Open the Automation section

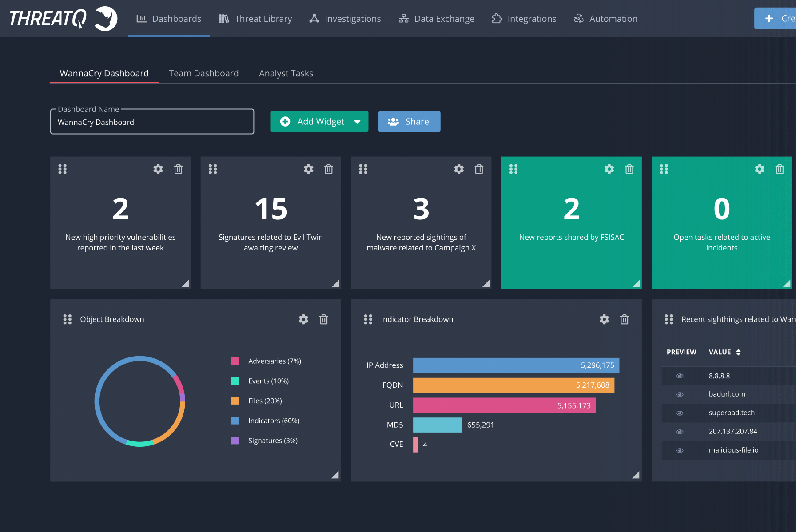tap(605, 19)
